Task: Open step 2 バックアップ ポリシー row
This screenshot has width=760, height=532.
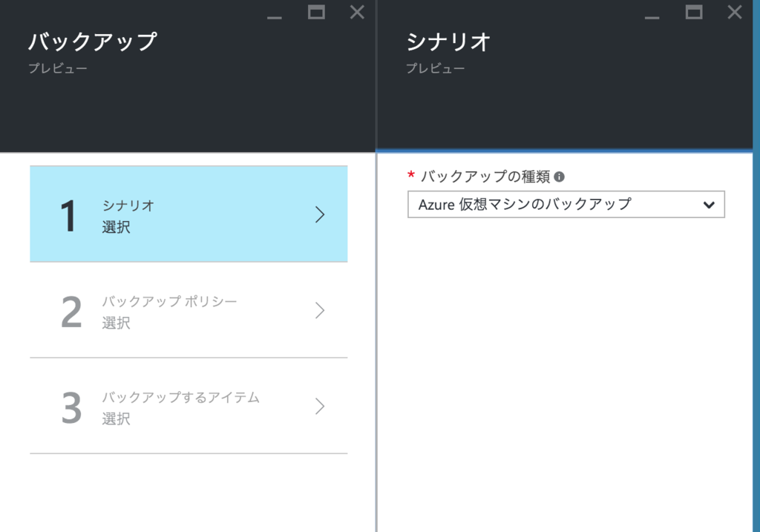Action: coord(189,310)
